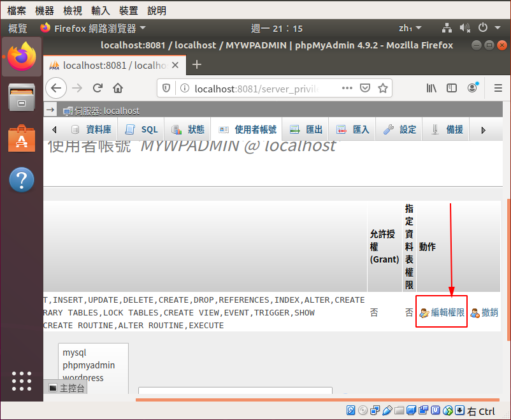This screenshot has width=511, height=420.
Task: Switch to the SQL tab
Action: coord(141,129)
